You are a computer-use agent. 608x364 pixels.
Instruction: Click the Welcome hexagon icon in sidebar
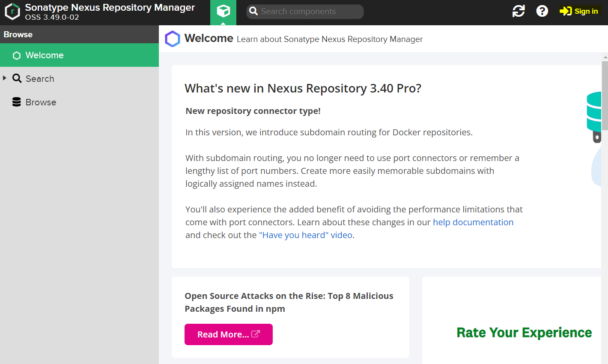tap(17, 56)
